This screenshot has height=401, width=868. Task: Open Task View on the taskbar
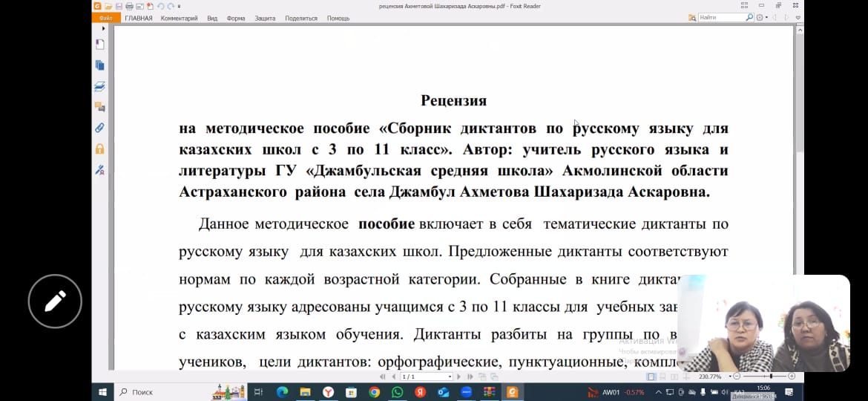pos(258,392)
